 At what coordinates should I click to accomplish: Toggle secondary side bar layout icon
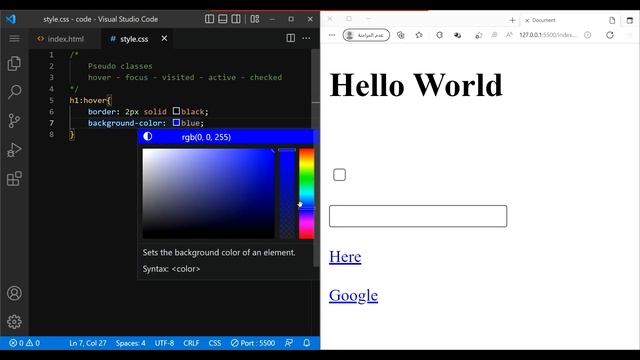click(x=236, y=19)
